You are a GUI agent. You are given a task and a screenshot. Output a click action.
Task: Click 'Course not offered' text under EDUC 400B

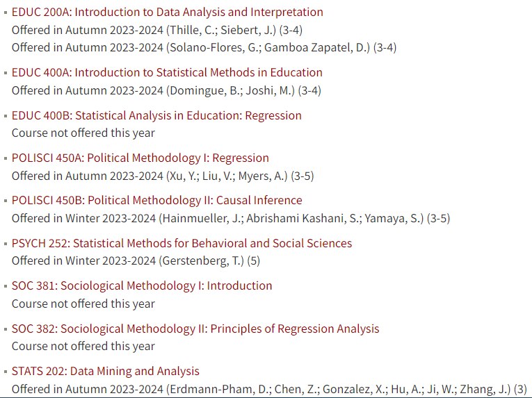[83, 133]
